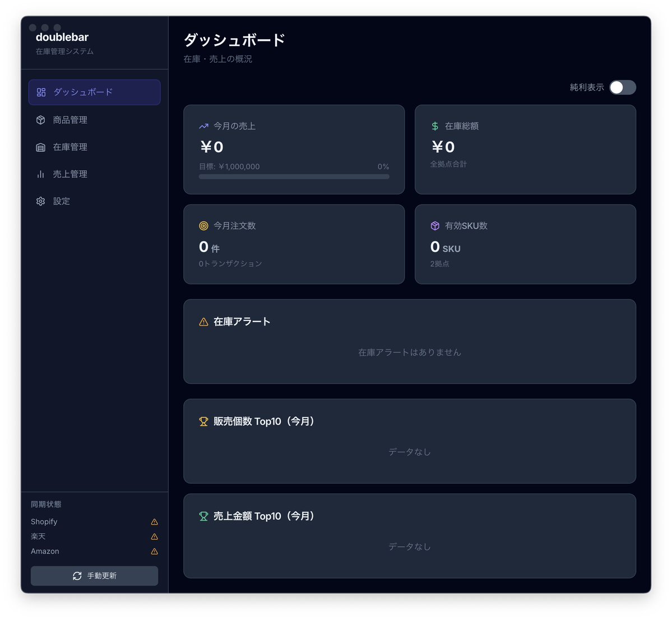Click the 在庫総額 card
Viewport: 672px width, 619px height.
pyautogui.click(x=525, y=150)
